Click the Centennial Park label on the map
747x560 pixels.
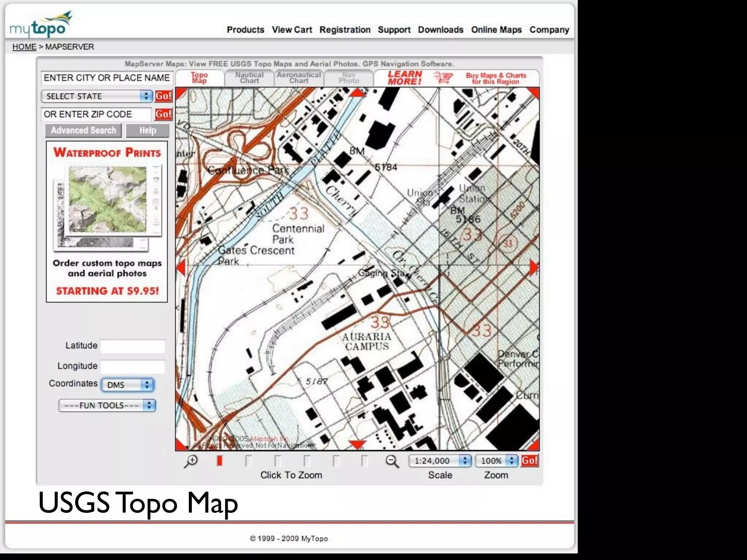[x=298, y=234]
